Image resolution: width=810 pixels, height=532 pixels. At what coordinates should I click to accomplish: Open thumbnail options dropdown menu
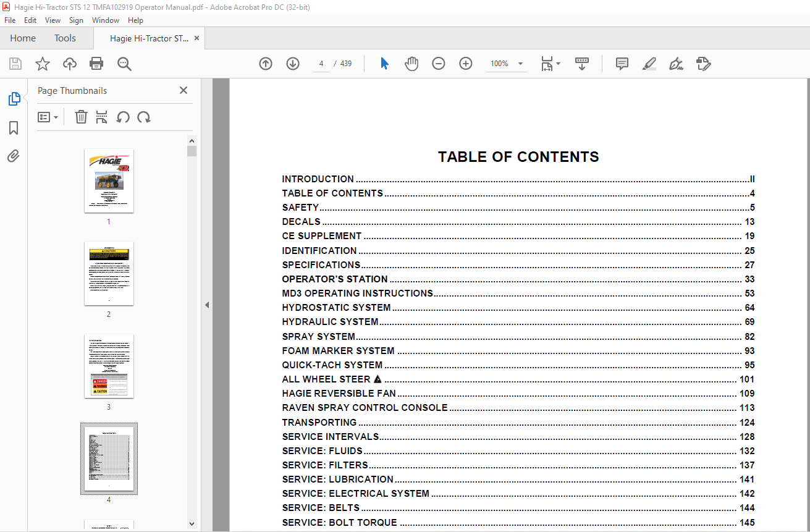coord(48,117)
